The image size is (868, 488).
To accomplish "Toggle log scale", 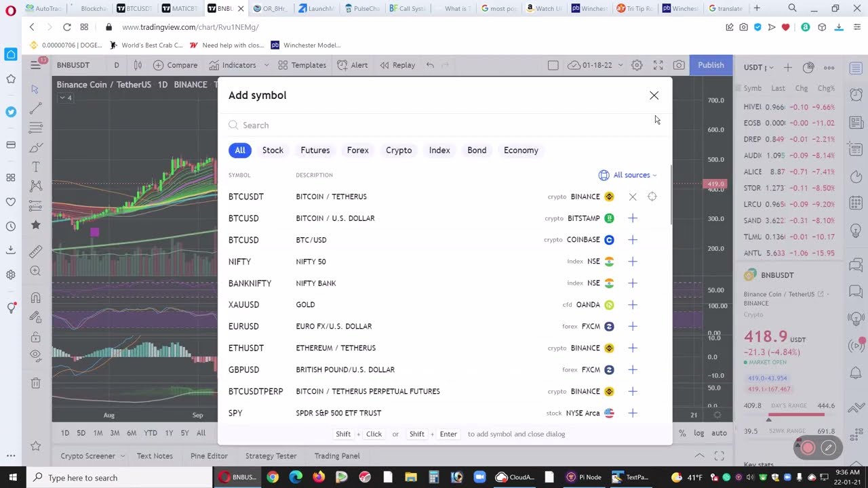I will pos(699,433).
